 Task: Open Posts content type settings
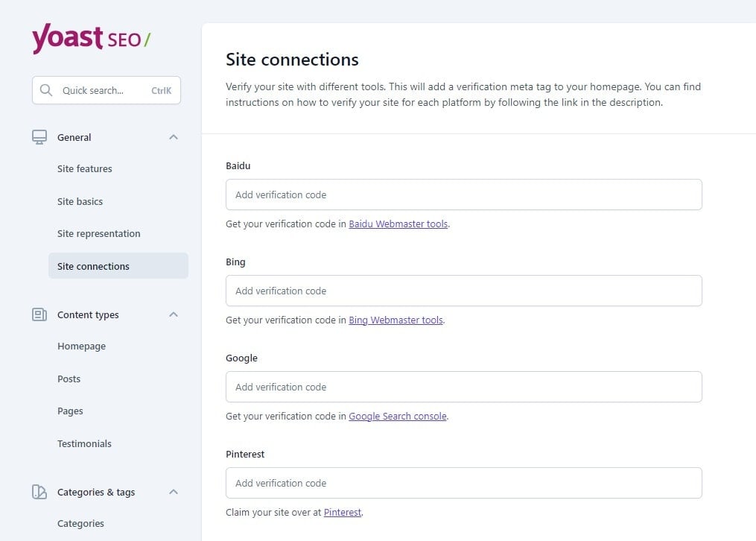tap(69, 379)
